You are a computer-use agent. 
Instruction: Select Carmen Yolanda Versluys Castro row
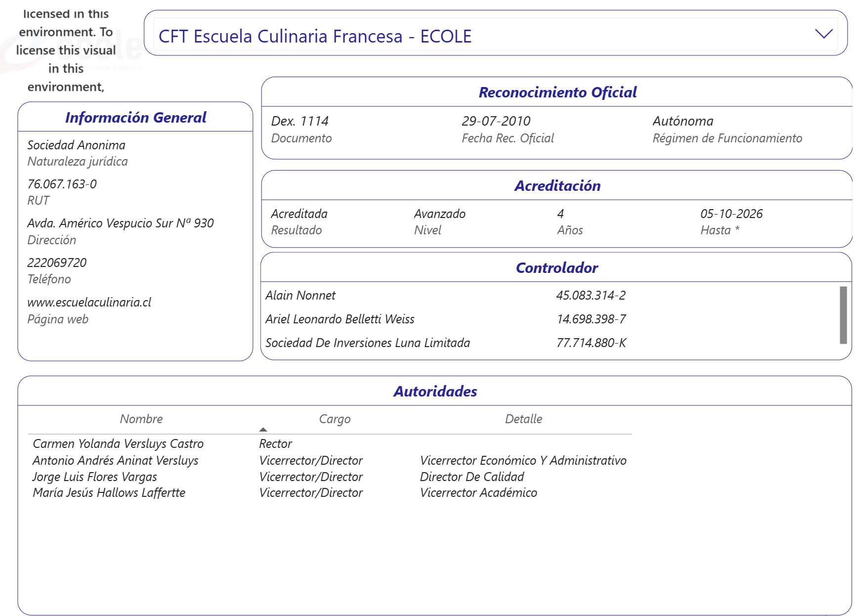coord(118,443)
